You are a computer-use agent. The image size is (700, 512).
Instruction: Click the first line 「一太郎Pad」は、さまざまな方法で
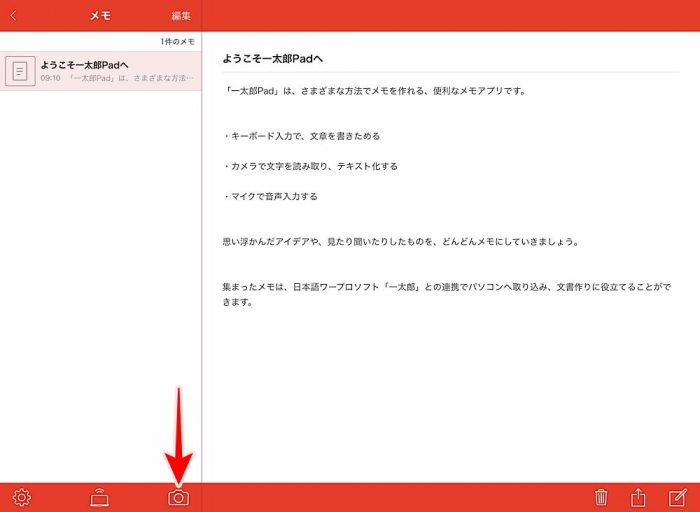pos(374,91)
